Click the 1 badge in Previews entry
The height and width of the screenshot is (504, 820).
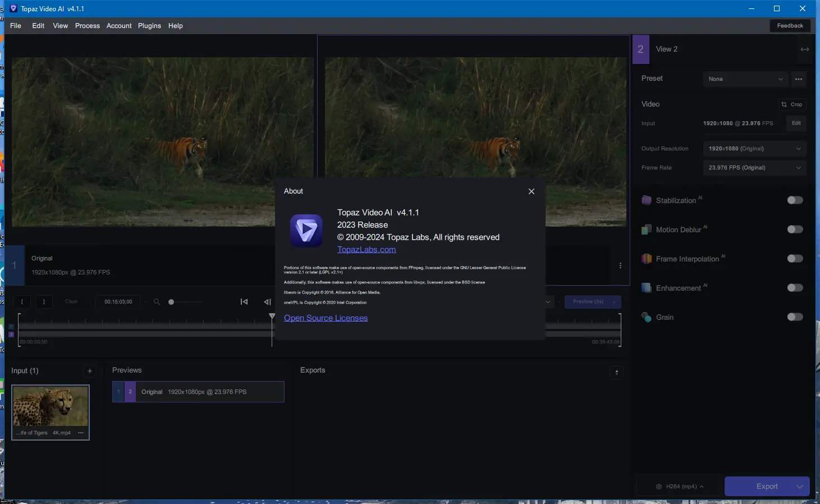[x=118, y=392]
